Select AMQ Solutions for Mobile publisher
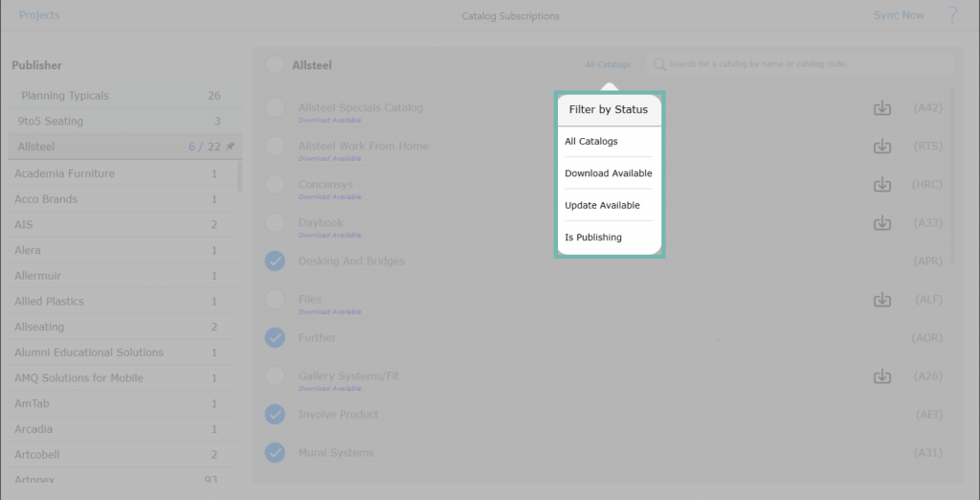The height and width of the screenshot is (500, 980). point(123,378)
